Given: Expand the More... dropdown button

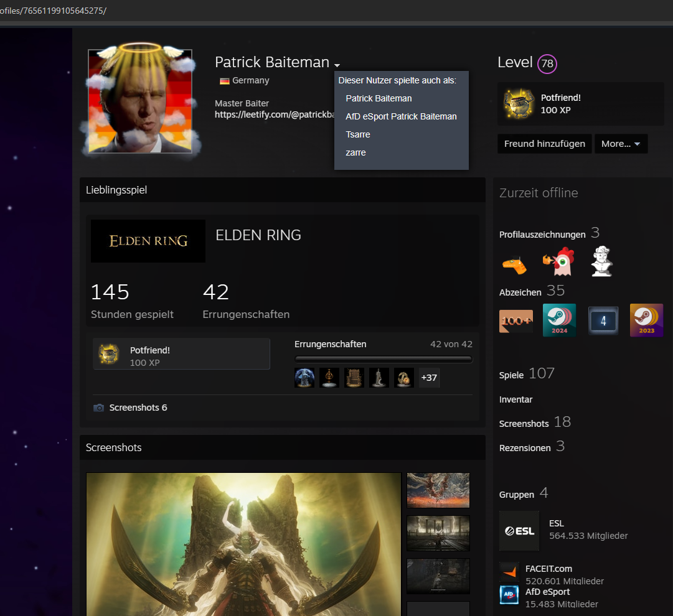Looking at the screenshot, I should pos(621,144).
